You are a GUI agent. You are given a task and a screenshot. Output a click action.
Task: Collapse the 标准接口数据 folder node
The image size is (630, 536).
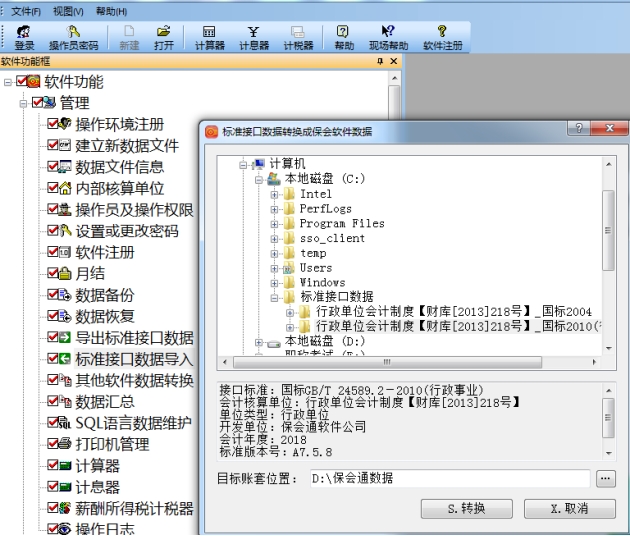(275, 297)
